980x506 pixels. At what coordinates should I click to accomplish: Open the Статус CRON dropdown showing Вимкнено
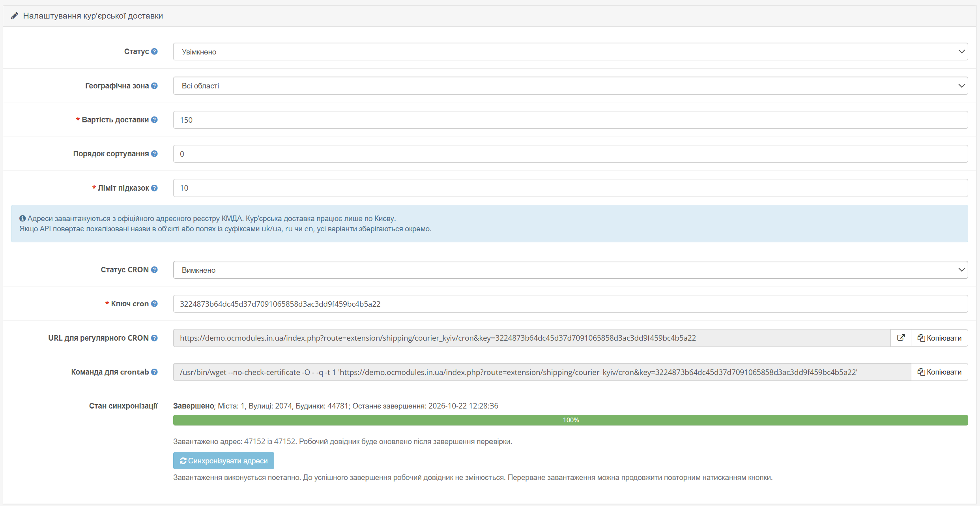(570, 270)
